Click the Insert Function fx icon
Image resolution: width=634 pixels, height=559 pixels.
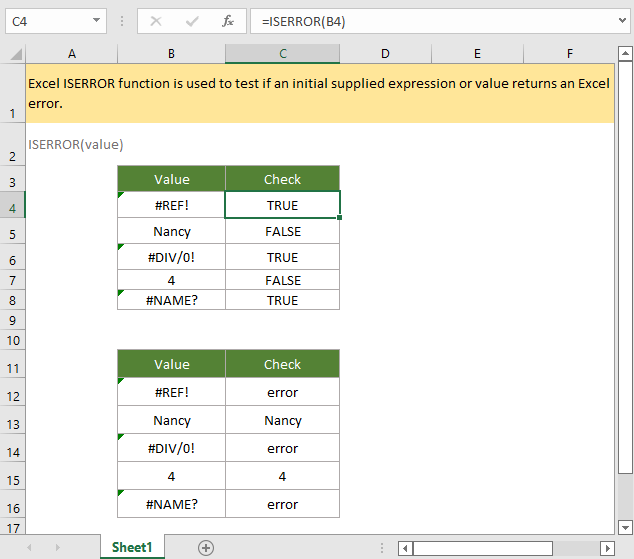click(228, 20)
